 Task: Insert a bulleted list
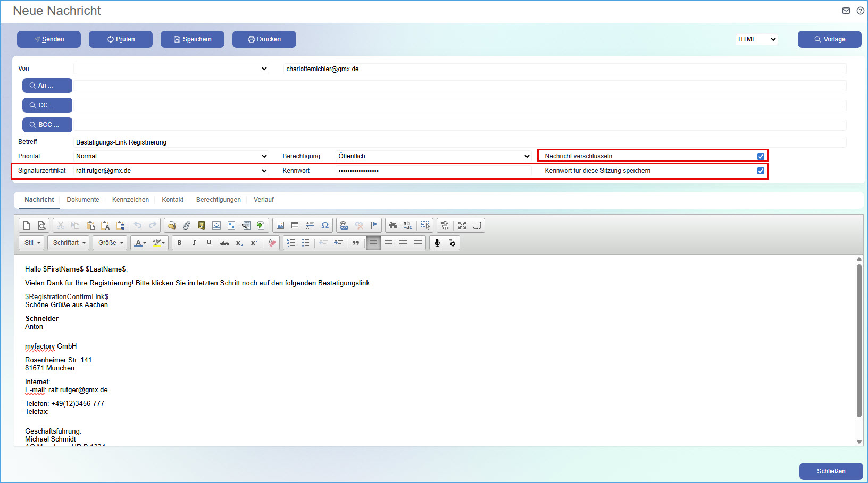pyautogui.click(x=306, y=243)
